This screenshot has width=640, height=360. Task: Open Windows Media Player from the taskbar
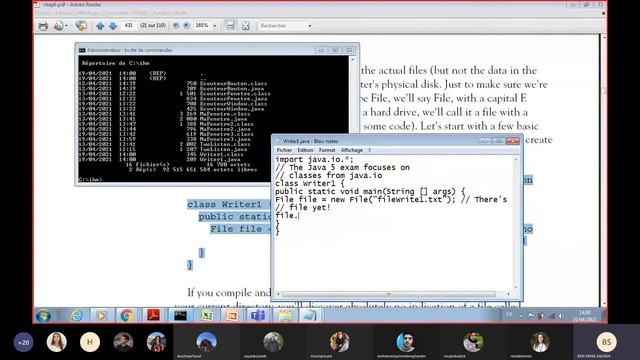101,316
